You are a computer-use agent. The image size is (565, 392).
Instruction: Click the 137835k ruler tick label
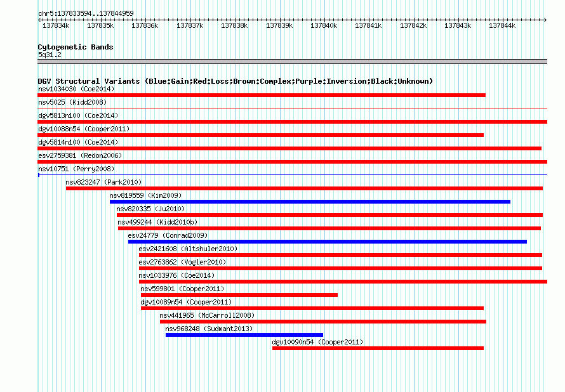click(100, 25)
